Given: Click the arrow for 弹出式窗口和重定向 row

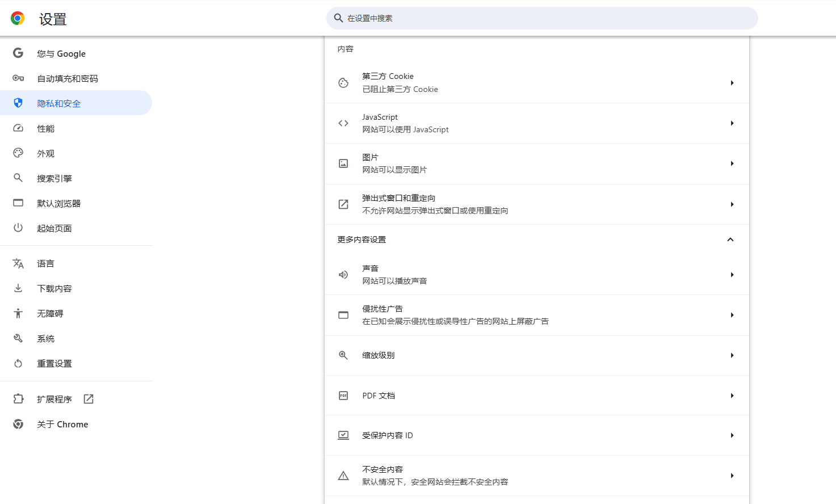Looking at the screenshot, I should point(732,204).
